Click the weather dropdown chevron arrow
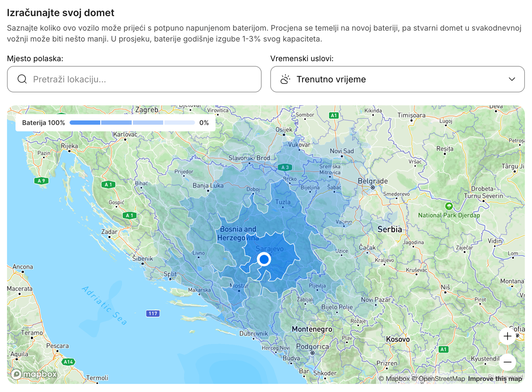 512,79
